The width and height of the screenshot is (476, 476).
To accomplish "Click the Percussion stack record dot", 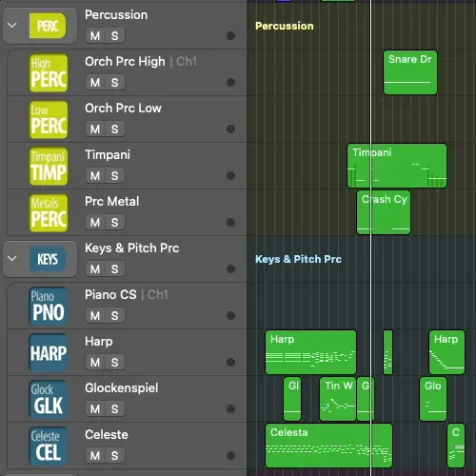I will [x=230, y=36].
